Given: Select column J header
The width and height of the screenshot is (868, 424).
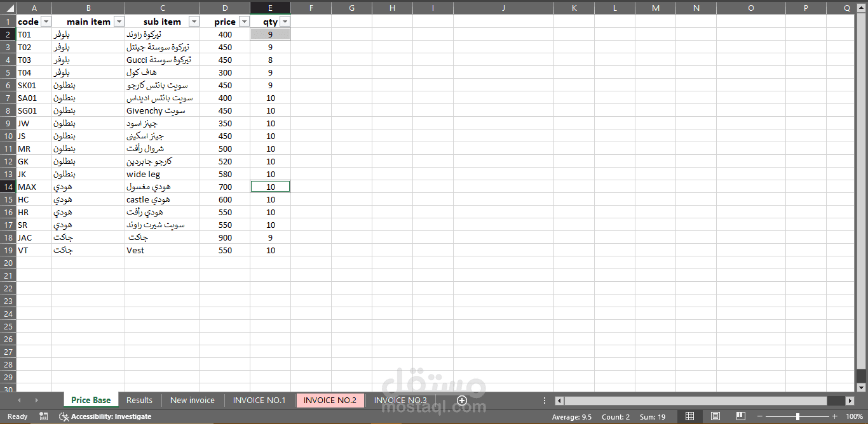Looking at the screenshot, I should point(503,8).
